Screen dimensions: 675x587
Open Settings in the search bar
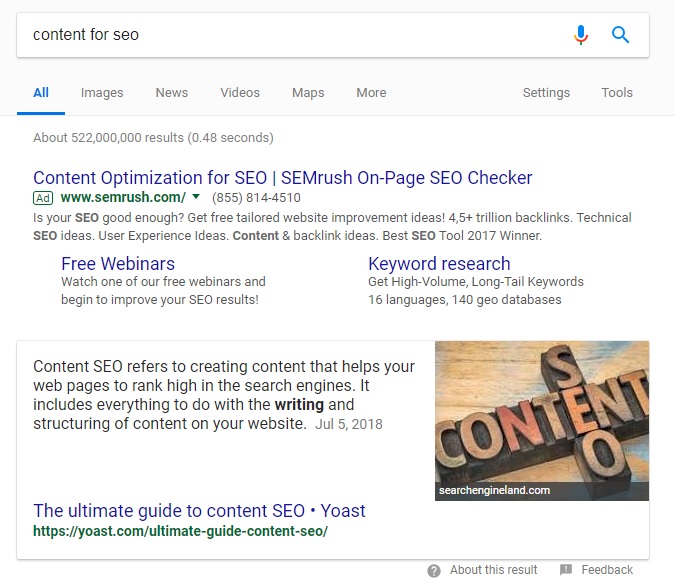click(546, 93)
